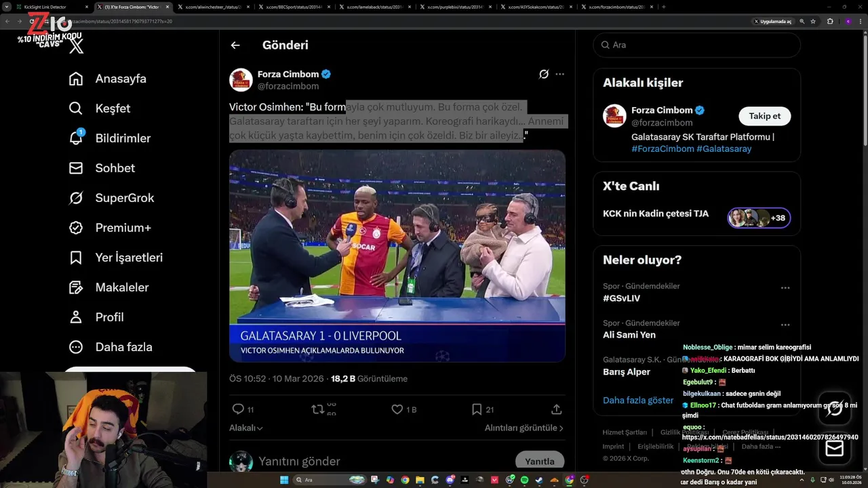Click the browser address bar
The image size is (868, 488).
393,21
